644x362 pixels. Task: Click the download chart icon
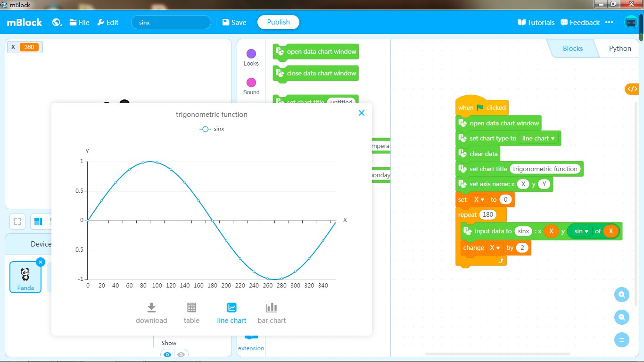click(151, 311)
